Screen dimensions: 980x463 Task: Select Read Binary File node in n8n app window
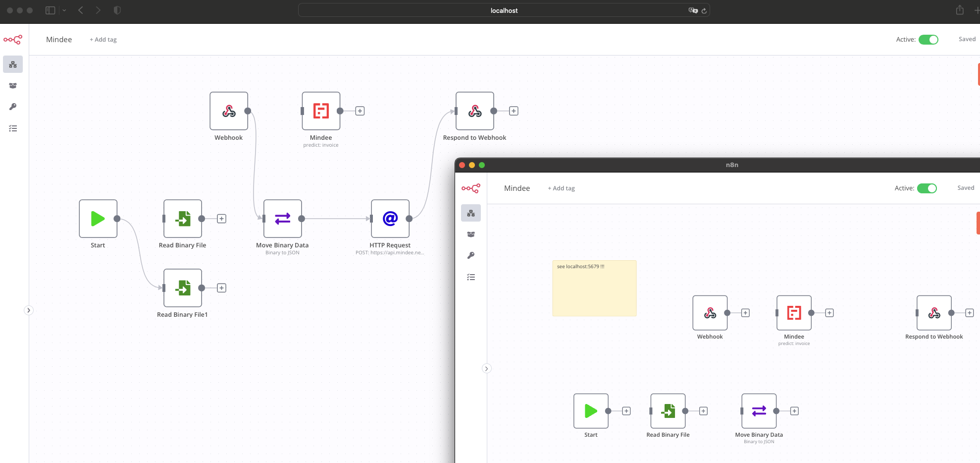coord(668,411)
